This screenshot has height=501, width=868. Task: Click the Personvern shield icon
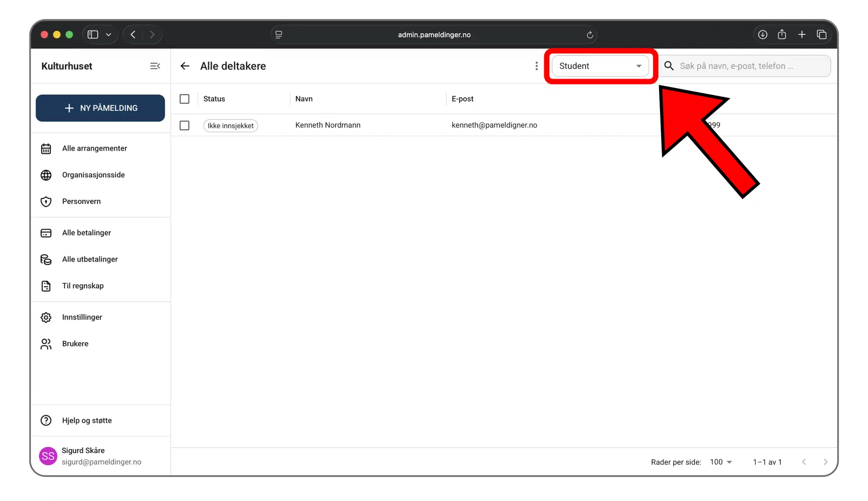click(46, 202)
